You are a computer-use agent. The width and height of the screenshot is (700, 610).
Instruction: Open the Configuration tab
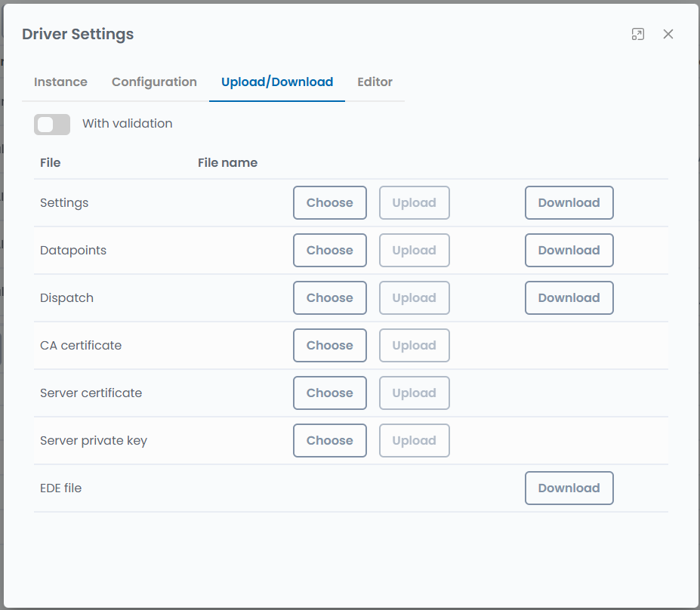click(154, 82)
